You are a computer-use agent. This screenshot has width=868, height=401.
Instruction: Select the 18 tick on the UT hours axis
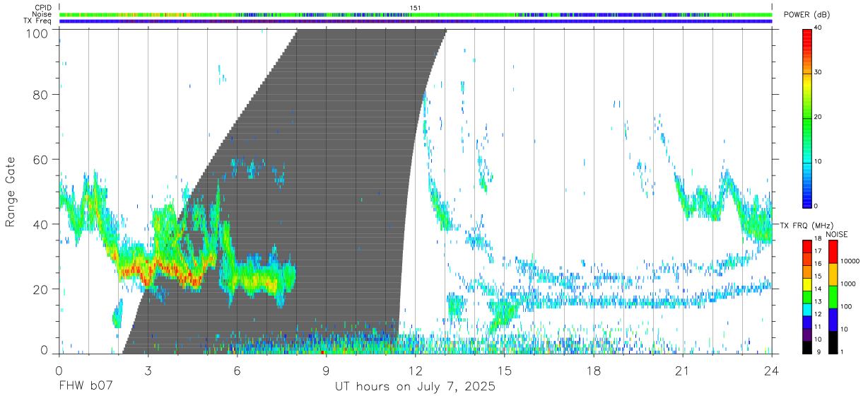pyautogui.click(x=594, y=370)
